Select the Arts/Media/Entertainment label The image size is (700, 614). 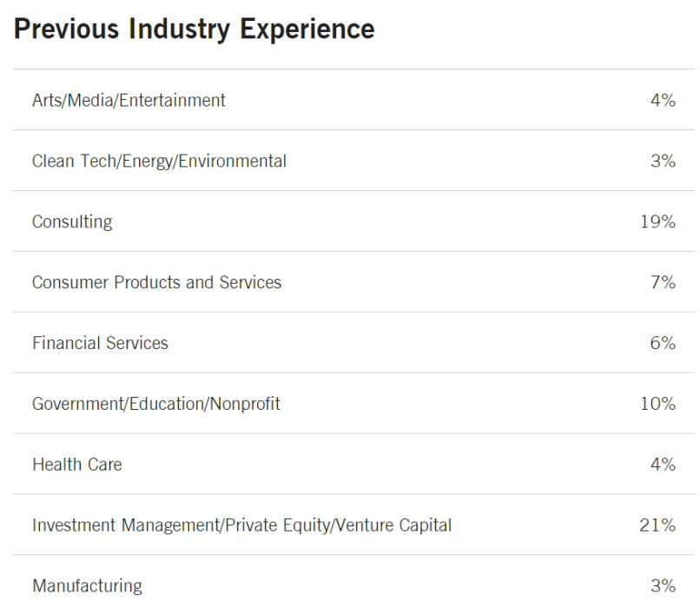click(129, 100)
